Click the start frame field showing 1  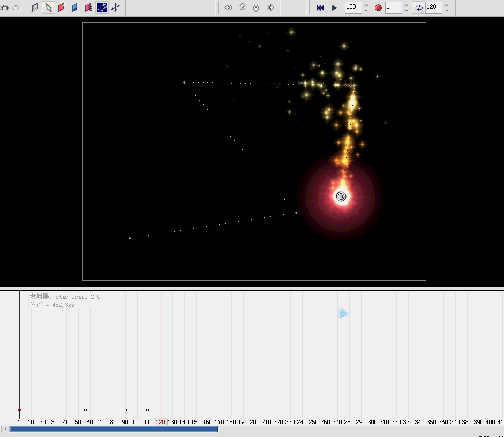(x=394, y=7)
